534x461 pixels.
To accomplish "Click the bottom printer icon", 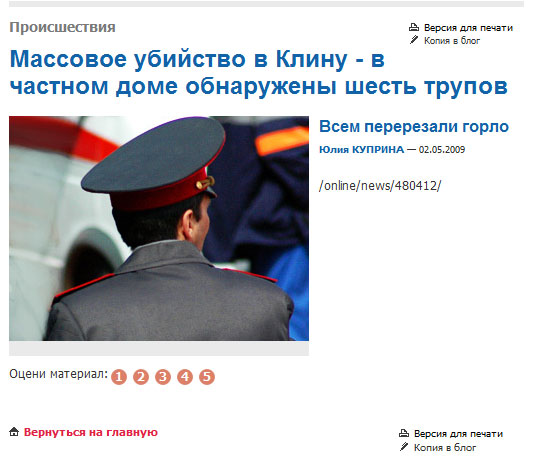I will [404, 433].
